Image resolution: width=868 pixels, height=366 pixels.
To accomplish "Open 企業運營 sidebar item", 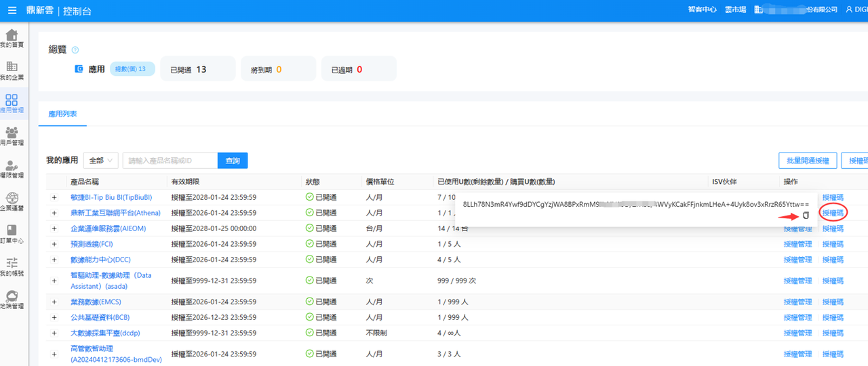I will click(12, 201).
